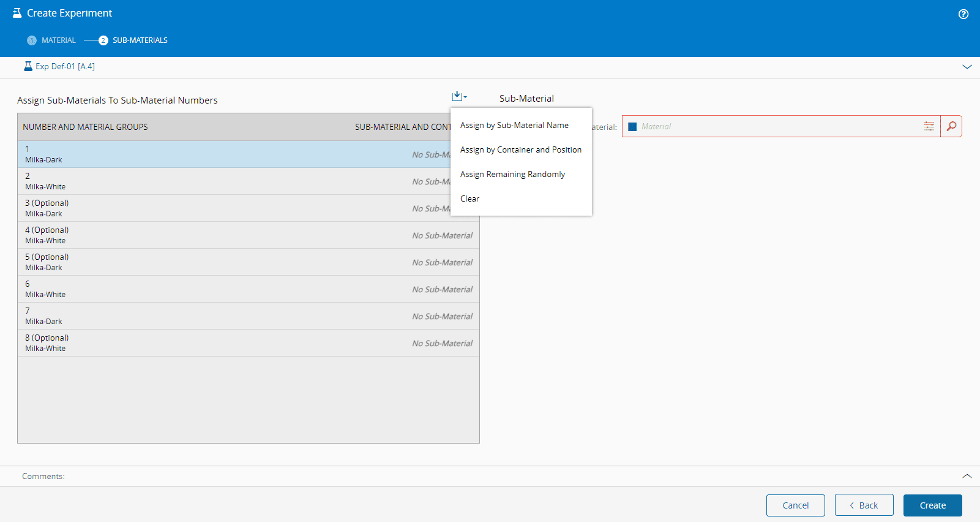This screenshot has height=522, width=980.
Task: Click the experiment flask icon in title bar
Action: coord(17,13)
